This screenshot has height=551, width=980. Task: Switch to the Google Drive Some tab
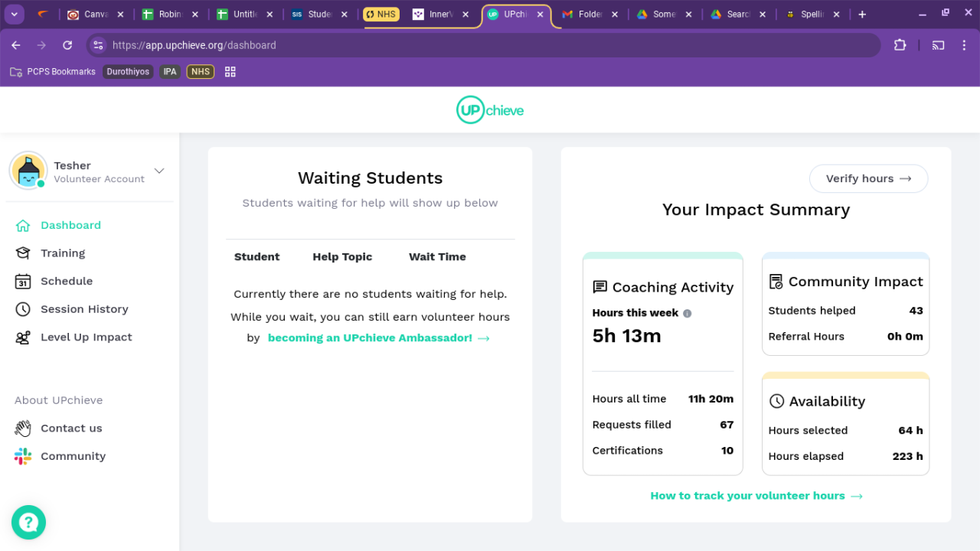[x=664, y=15]
